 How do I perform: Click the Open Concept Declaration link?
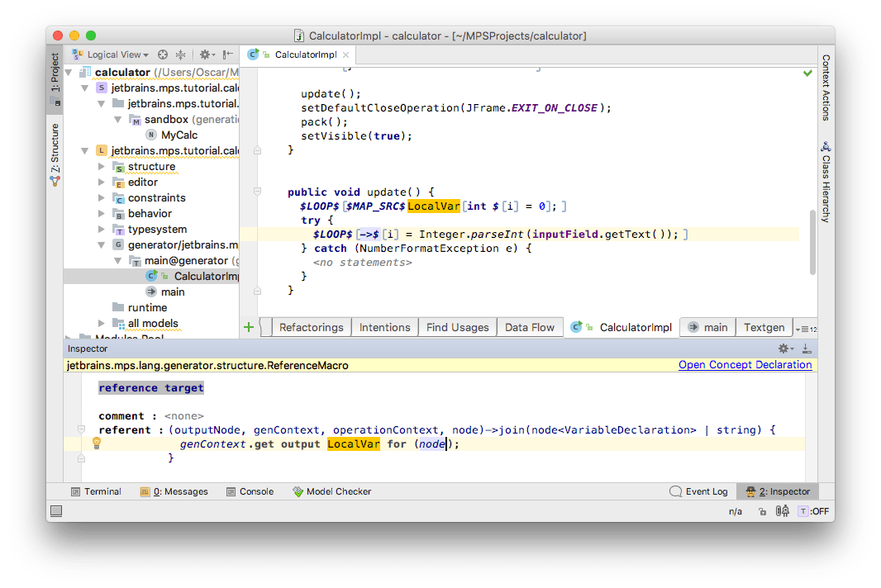745,364
